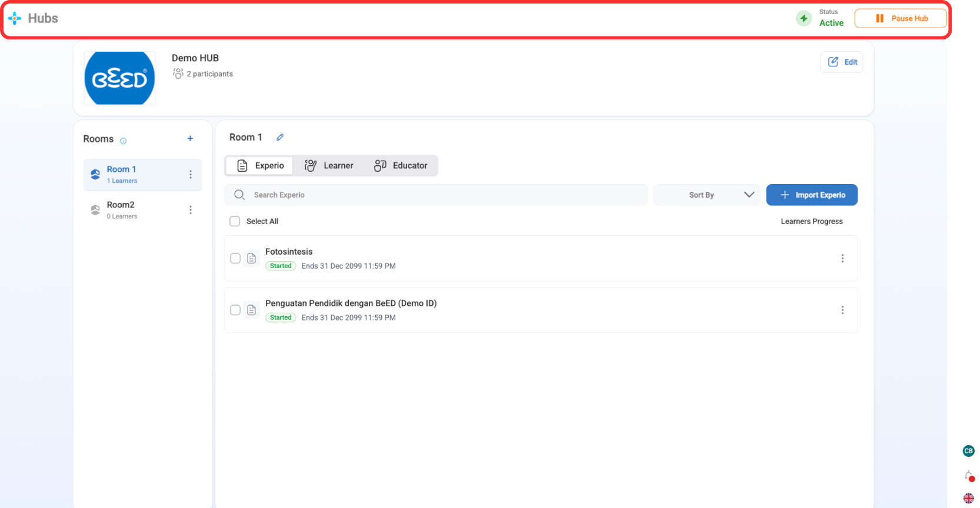Screen dimensions: 980x508
Task: Pause the hub with Pause Hub button
Action: (901, 18)
